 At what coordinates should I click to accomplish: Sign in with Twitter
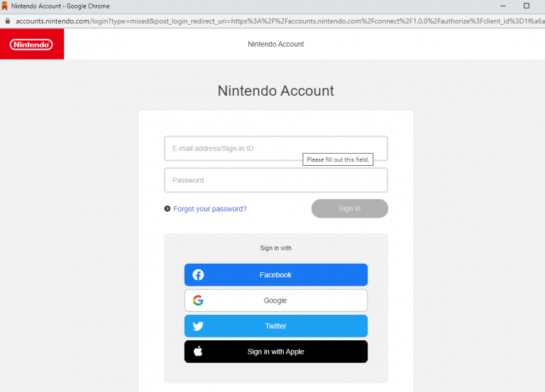(276, 326)
